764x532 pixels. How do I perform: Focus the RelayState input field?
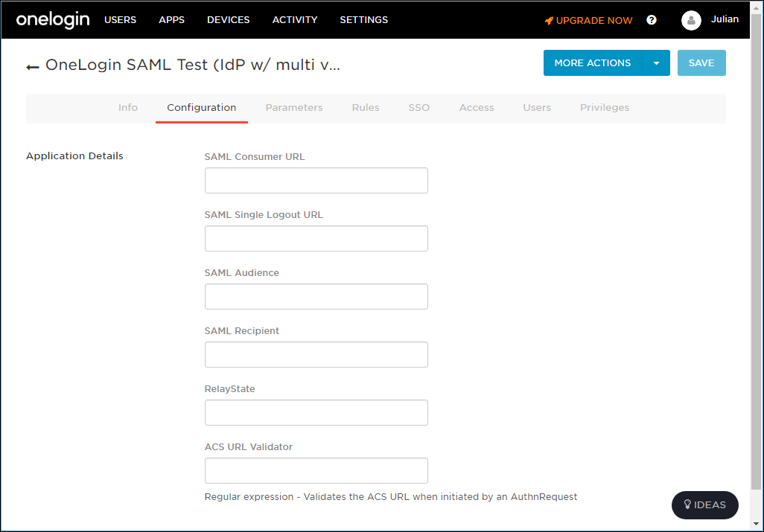pos(316,413)
